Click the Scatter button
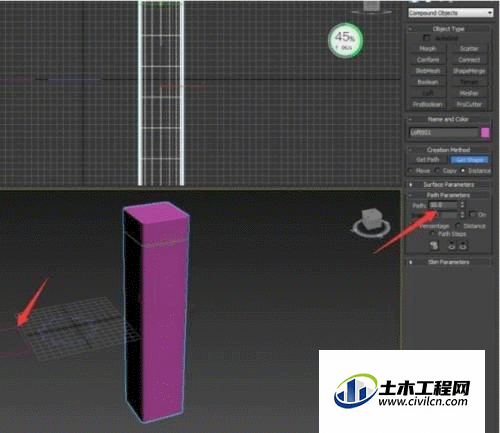 (x=469, y=49)
